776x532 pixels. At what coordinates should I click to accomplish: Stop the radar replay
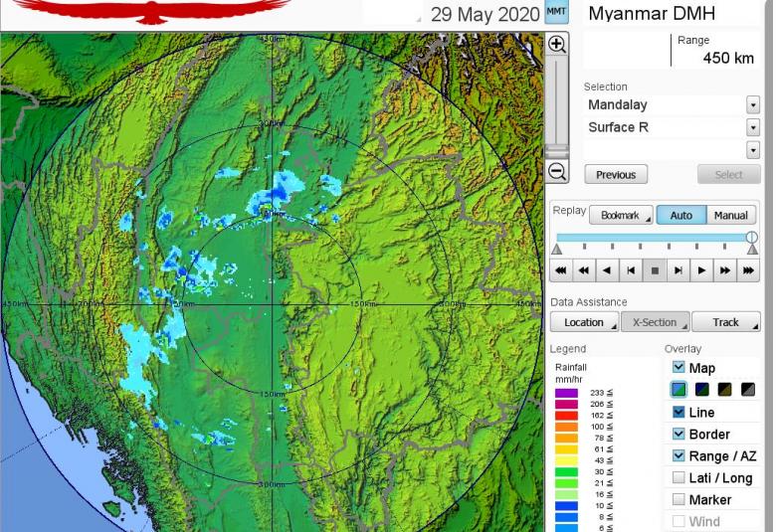[655, 269]
